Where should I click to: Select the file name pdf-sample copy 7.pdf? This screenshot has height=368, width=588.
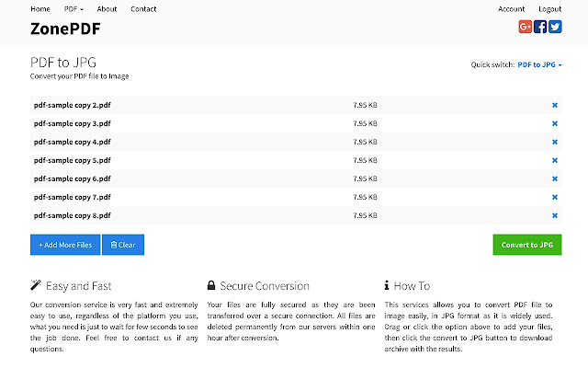(x=73, y=197)
